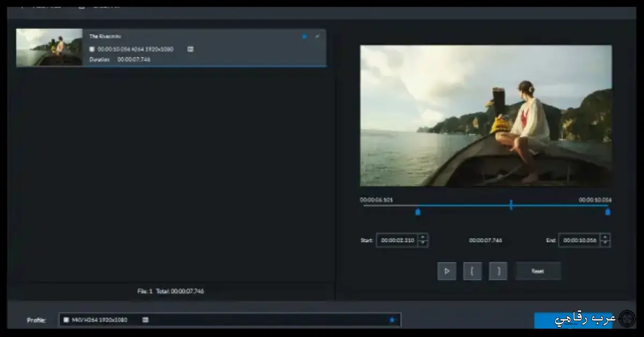Click the set-trim-end bracket icon
The image size is (644, 337).
coord(497,271)
